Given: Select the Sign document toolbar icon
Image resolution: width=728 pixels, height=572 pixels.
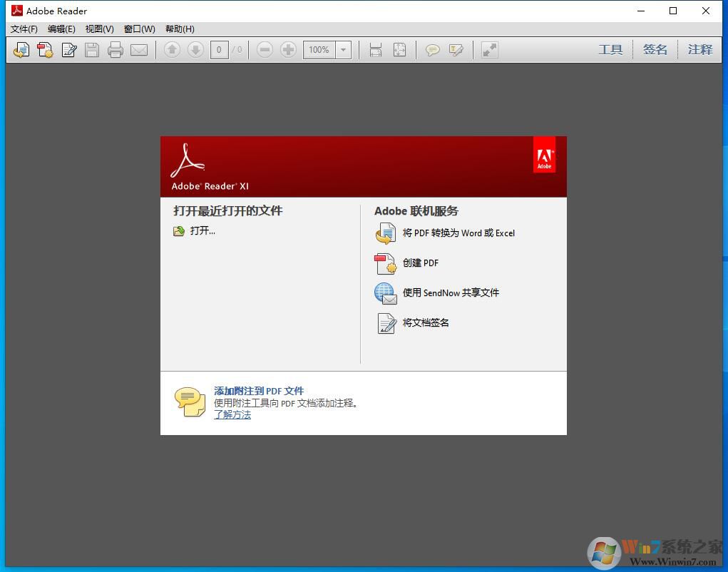Looking at the screenshot, I should [x=68, y=49].
